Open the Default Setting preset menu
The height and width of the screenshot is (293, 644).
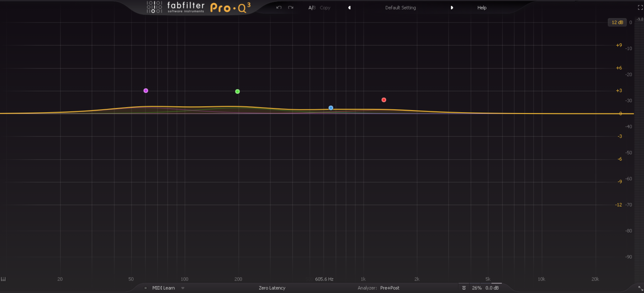400,8
